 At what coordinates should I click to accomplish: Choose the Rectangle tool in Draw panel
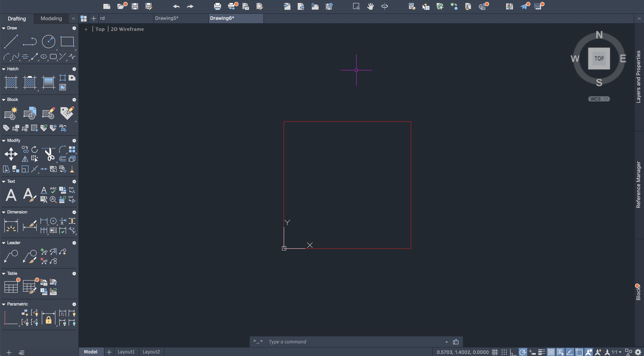coord(67,42)
